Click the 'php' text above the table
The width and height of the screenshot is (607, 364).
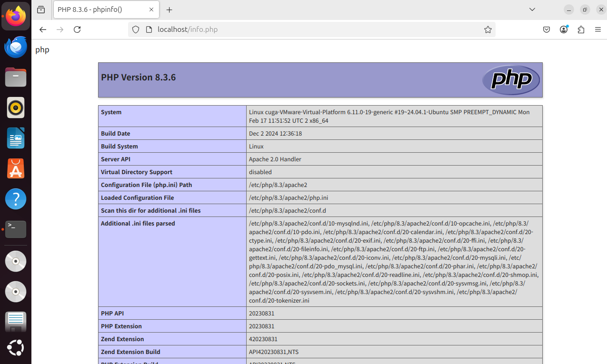pyautogui.click(x=42, y=49)
